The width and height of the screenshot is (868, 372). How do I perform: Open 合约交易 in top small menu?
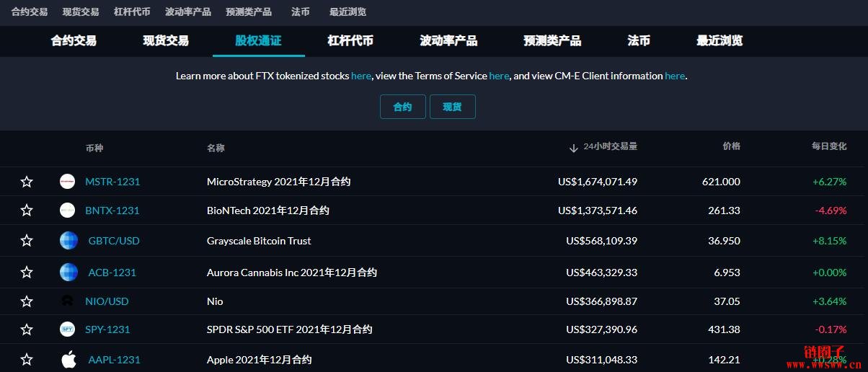pyautogui.click(x=30, y=12)
